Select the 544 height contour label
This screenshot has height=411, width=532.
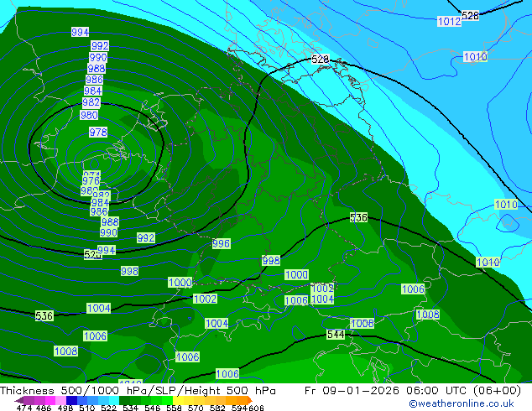[336, 335]
